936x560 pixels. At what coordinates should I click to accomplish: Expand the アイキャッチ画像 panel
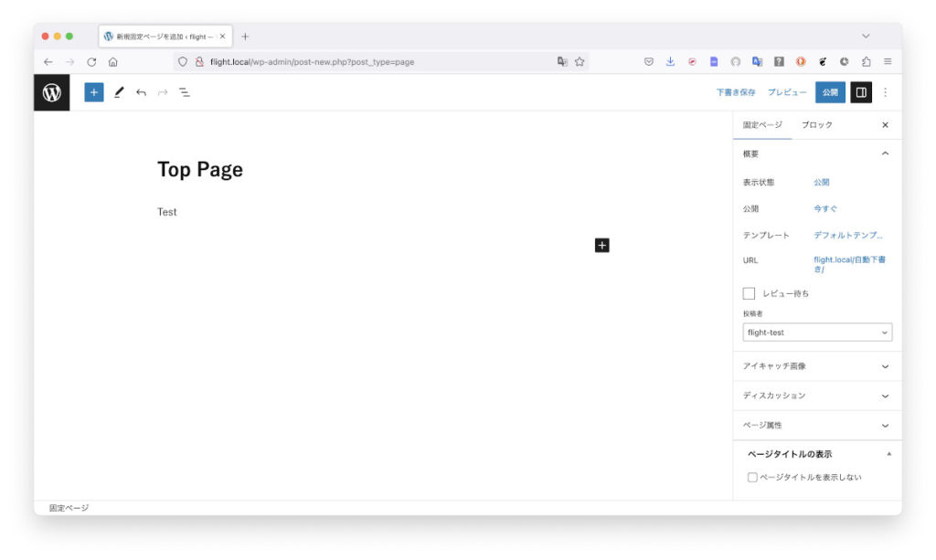[x=817, y=366]
